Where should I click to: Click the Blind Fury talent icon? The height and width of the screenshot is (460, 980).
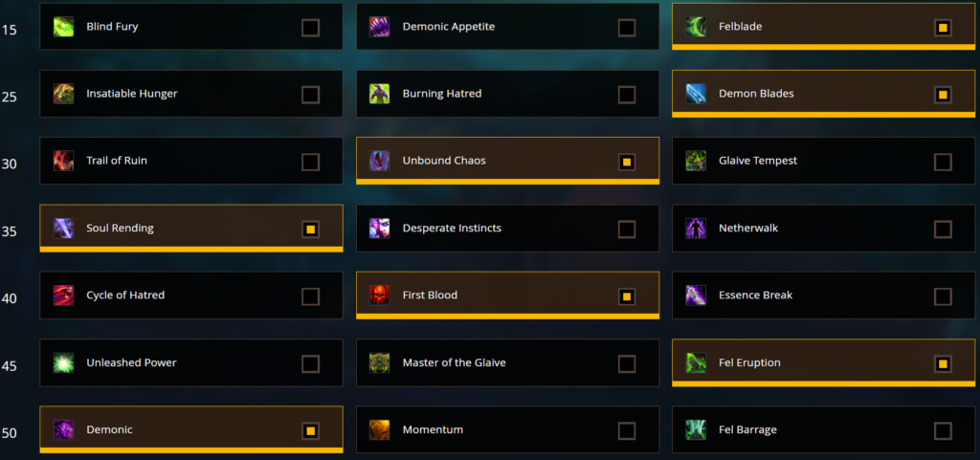(x=63, y=27)
